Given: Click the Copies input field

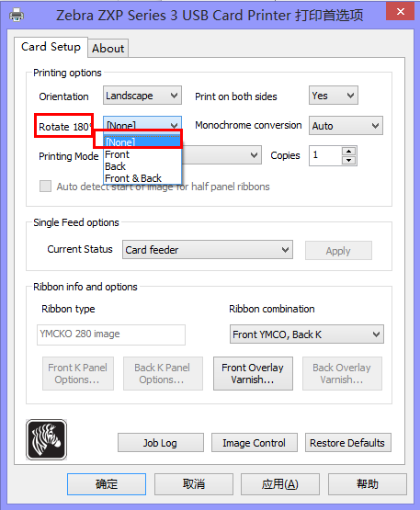Looking at the screenshot, I should [325, 155].
